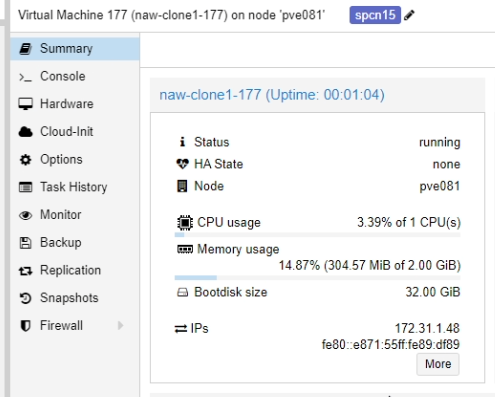Click the '32.00 GiB' bootdisk value
This screenshot has width=495, height=397.
click(433, 292)
